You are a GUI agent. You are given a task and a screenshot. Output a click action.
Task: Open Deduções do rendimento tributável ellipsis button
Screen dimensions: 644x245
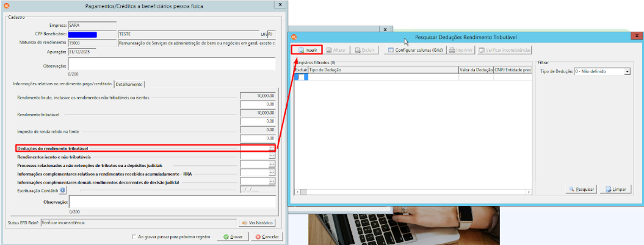click(272, 147)
